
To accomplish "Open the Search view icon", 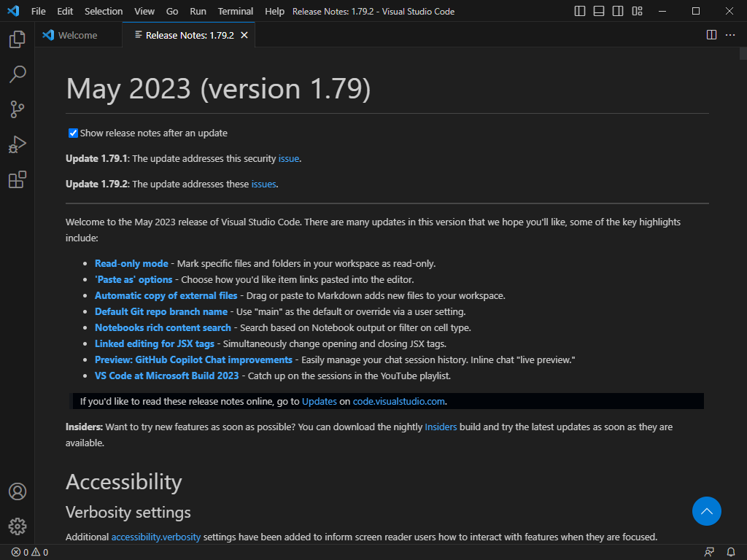I will [x=18, y=74].
